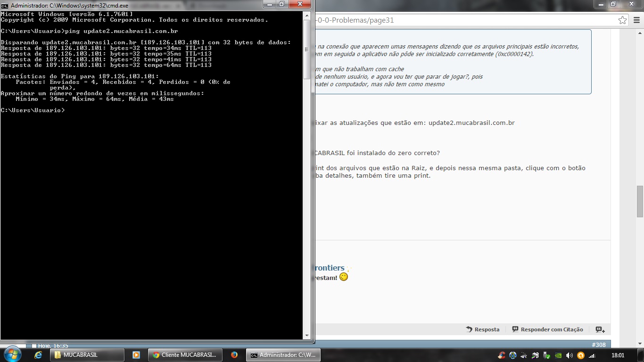
Task: Click Responder com Citação button
Action: pos(547,329)
